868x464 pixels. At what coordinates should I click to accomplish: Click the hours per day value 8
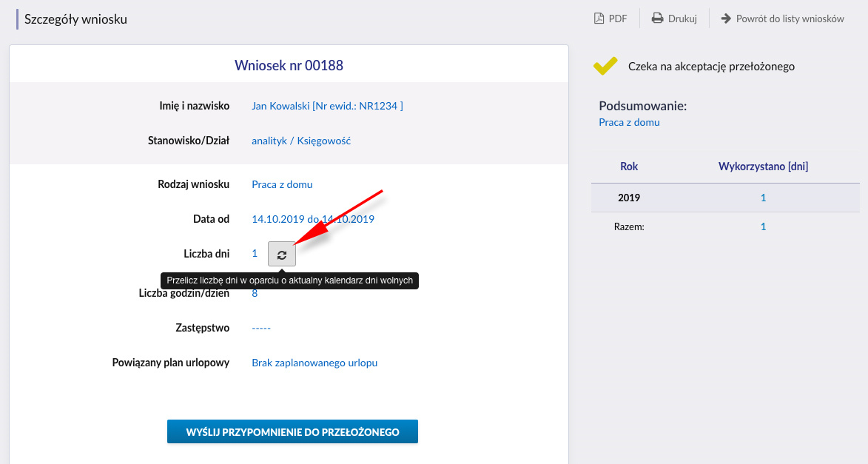point(255,294)
